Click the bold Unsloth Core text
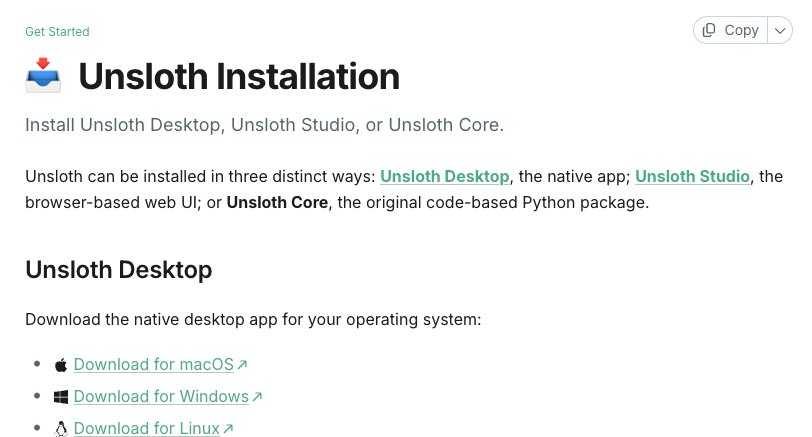Image resolution: width=812 pixels, height=437 pixels. [277, 202]
